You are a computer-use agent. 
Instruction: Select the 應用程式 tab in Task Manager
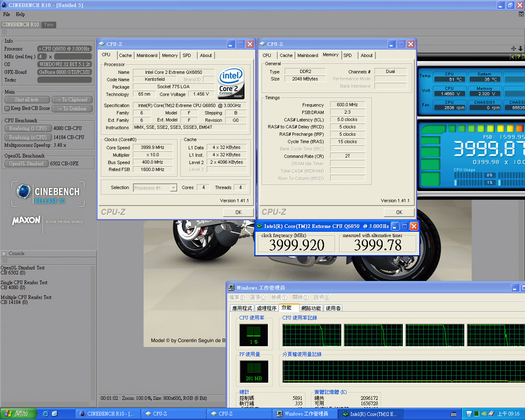tap(242, 308)
